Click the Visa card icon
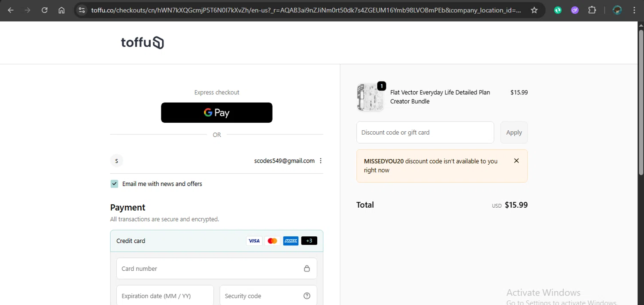Image resolution: width=644 pixels, height=305 pixels. coord(254,241)
